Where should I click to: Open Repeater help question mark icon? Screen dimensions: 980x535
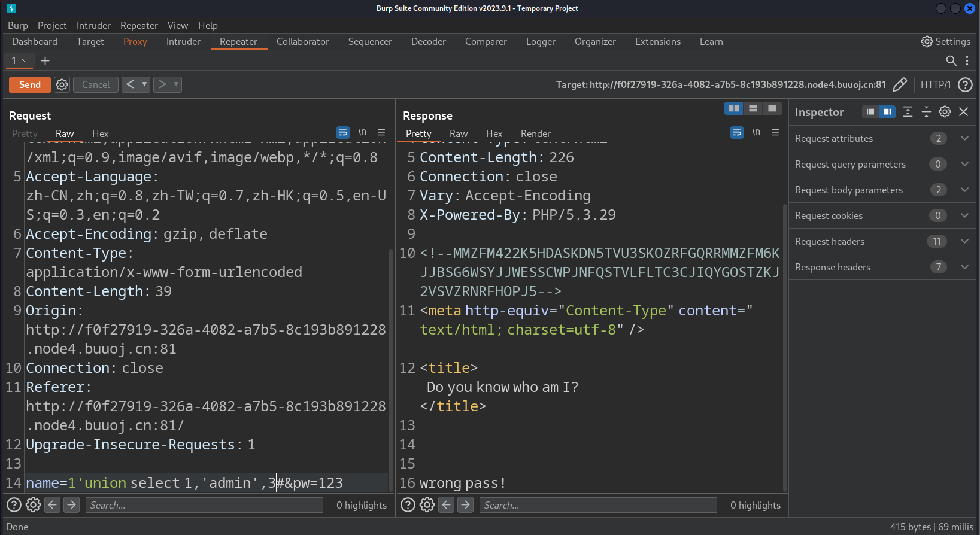(965, 84)
